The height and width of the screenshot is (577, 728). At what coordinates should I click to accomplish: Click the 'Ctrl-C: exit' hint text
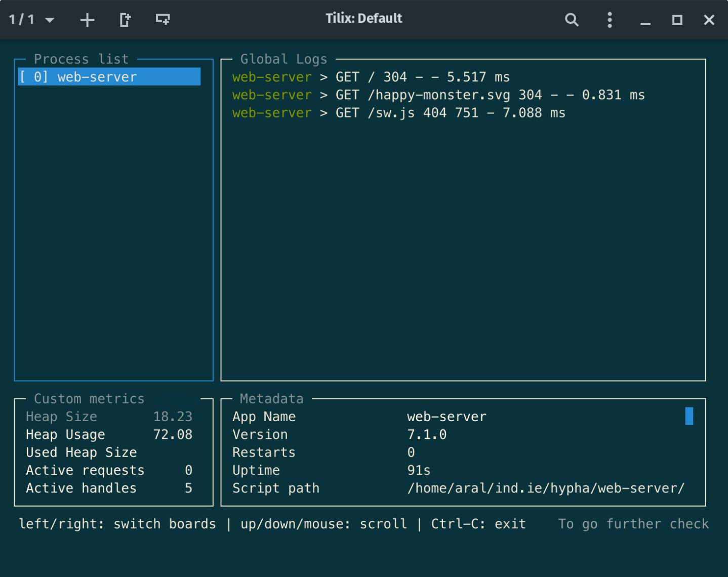click(x=478, y=524)
